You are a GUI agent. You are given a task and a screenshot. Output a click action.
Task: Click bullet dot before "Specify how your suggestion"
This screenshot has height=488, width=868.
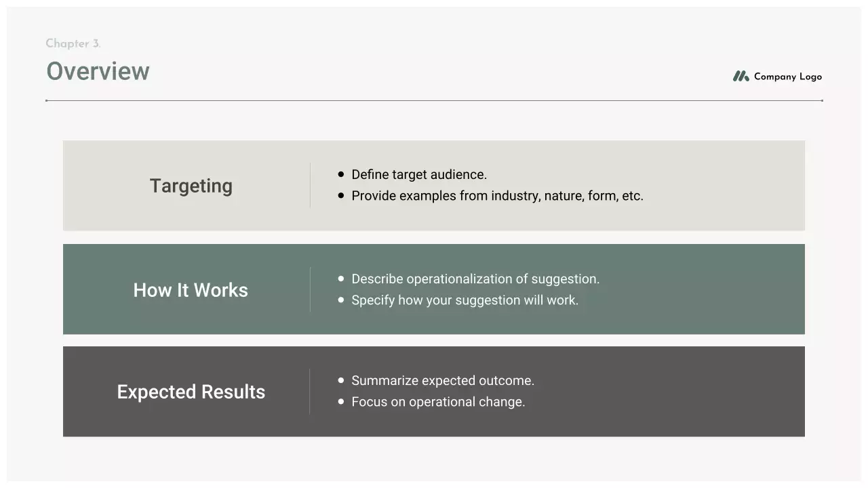[341, 300]
